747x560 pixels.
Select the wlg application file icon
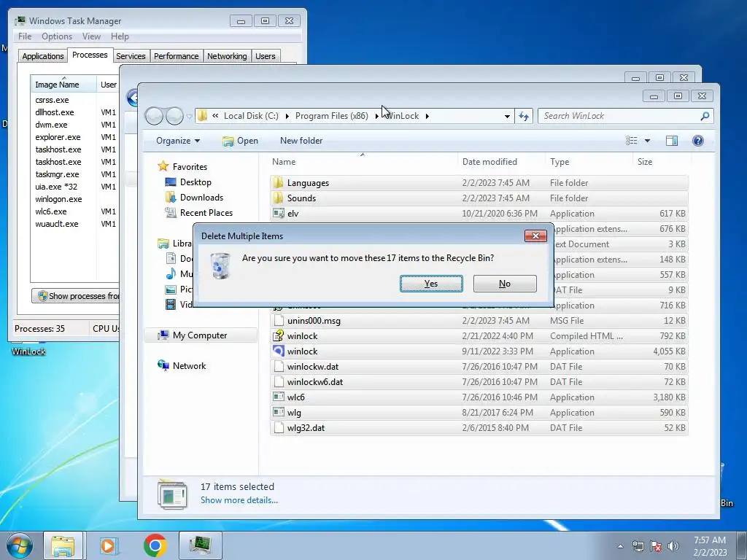tap(278, 413)
